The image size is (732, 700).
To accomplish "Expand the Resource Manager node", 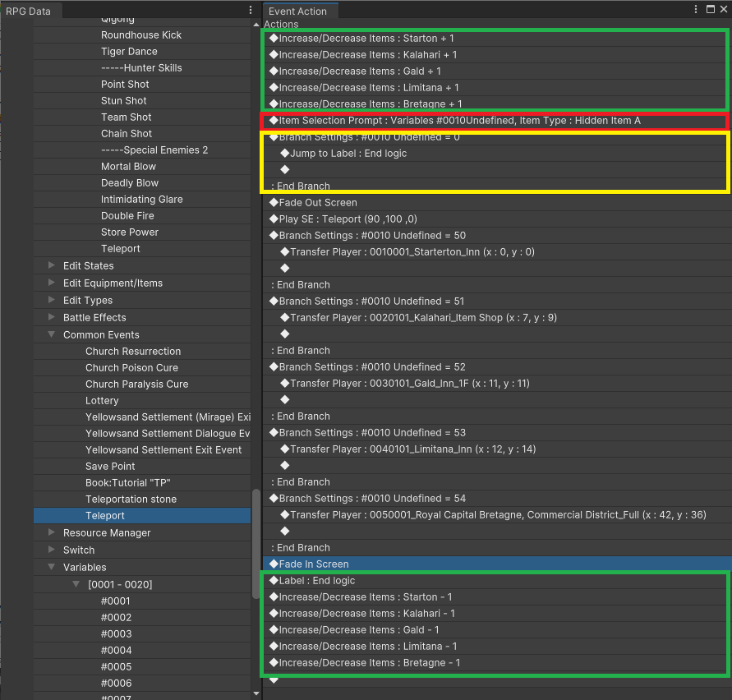I will coord(52,532).
